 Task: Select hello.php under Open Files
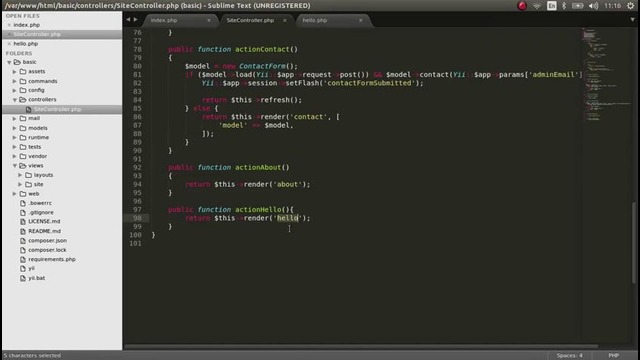click(x=26, y=44)
